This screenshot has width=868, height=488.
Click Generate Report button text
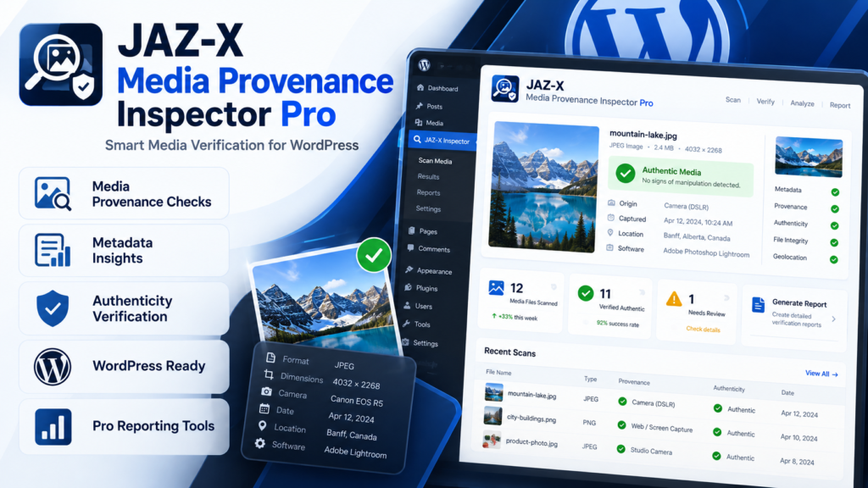pos(799,303)
